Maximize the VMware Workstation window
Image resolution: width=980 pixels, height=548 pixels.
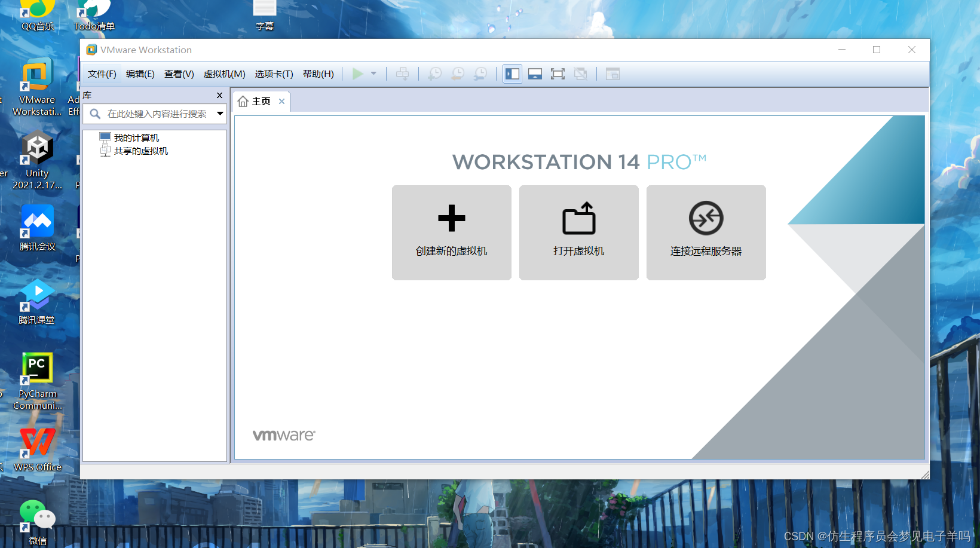(x=877, y=50)
